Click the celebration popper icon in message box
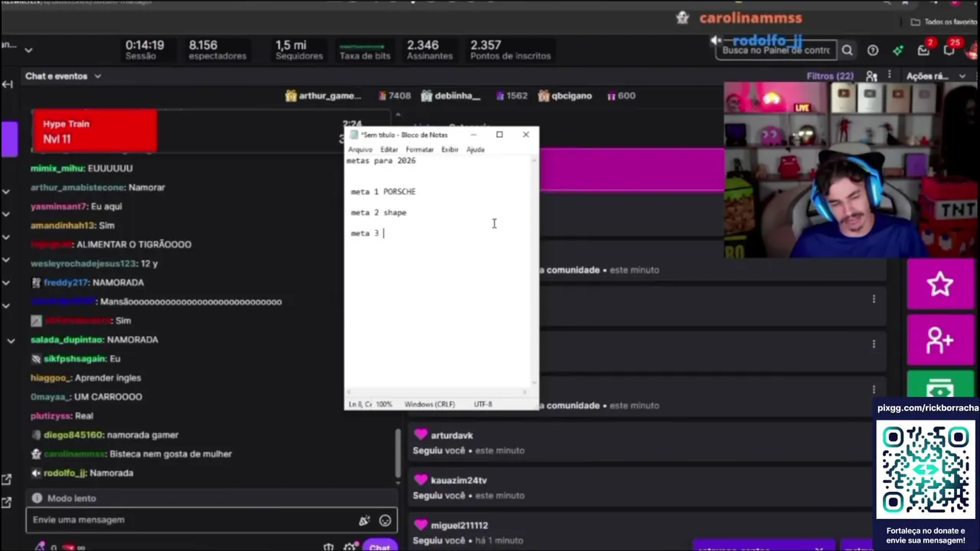The width and height of the screenshot is (980, 551). click(364, 520)
